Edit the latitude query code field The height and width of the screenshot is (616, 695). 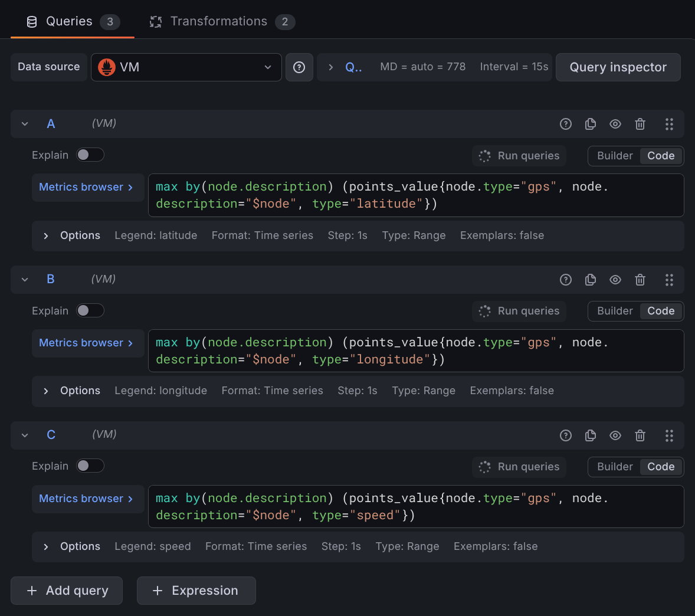click(416, 195)
